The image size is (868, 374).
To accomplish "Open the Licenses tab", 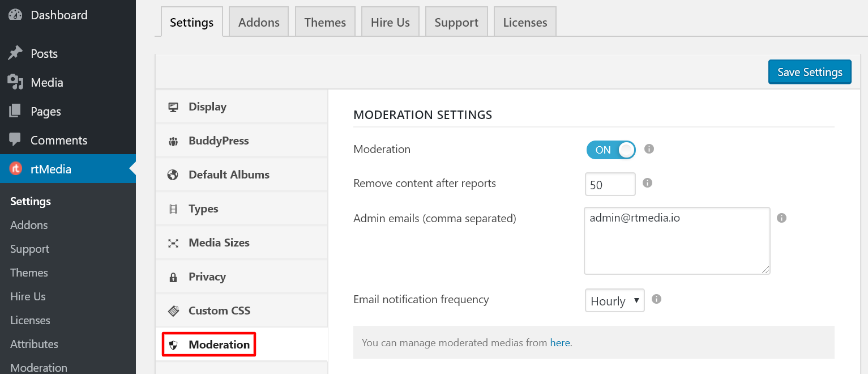I will tap(524, 22).
